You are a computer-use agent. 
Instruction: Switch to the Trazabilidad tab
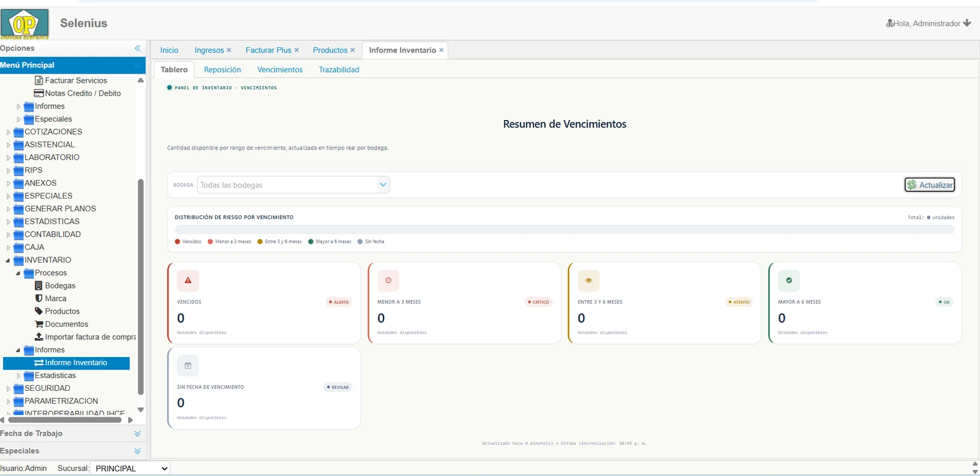point(339,70)
